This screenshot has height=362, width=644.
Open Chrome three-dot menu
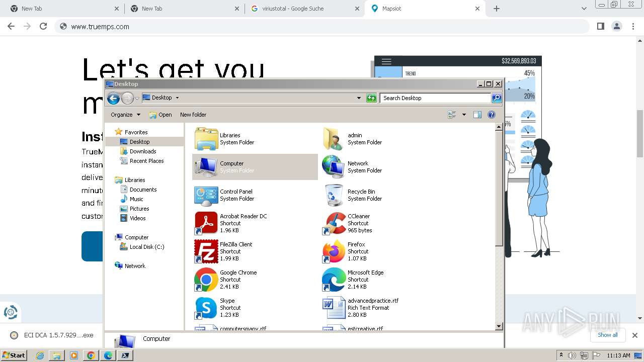point(633,26)
